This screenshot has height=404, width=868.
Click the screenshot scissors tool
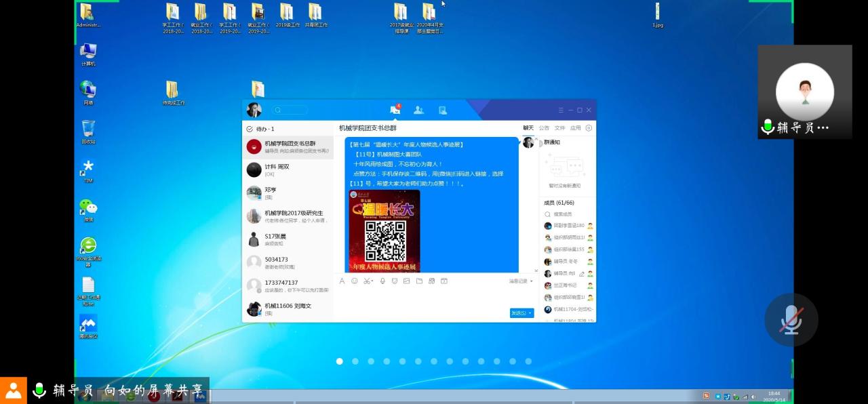pos(366,281)
